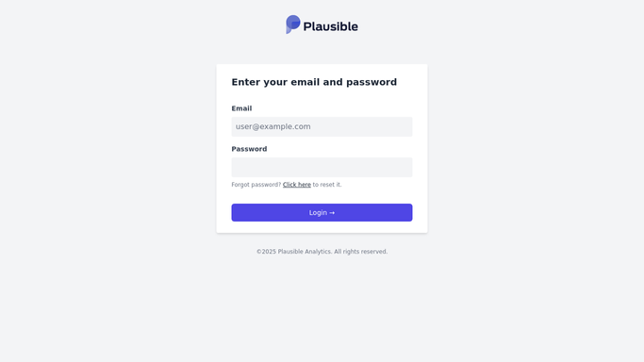Click the arrow icon in the Login button

pyautogui.click(x=332, y=213)
